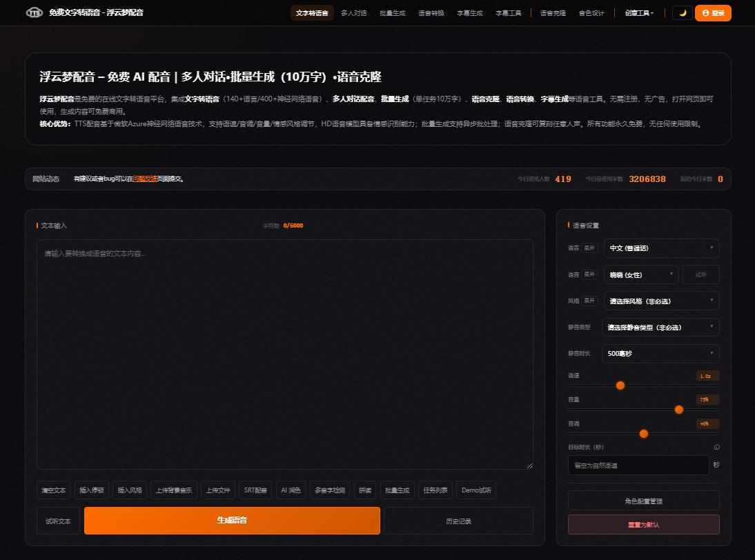Click inside the text input area
Screen dimensions: 755x560
(x=285, y=354)
